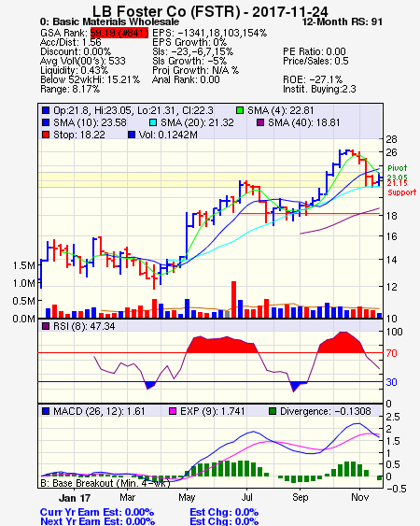Click the blue 30 RSI threshold label

pos(391,382)
